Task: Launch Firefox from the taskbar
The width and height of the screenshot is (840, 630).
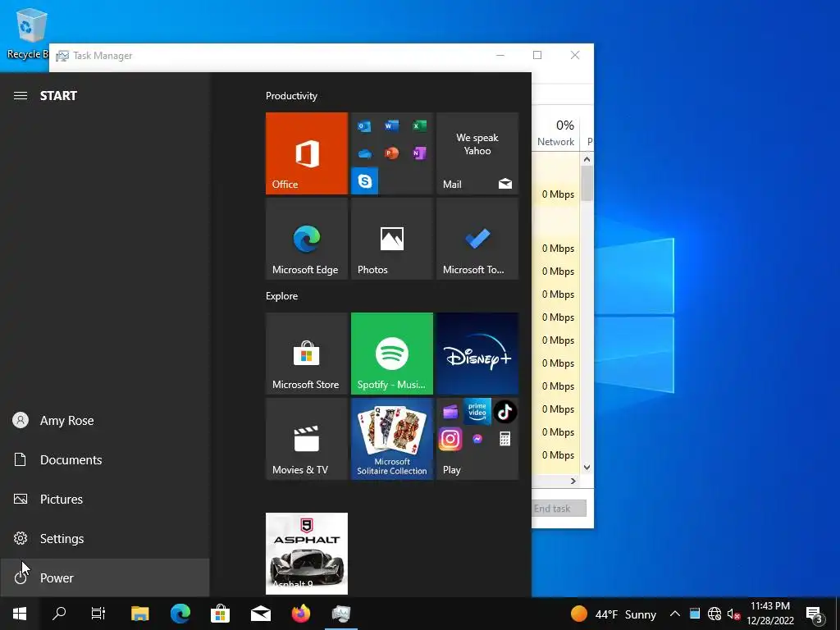Action: tap(300, 614)
